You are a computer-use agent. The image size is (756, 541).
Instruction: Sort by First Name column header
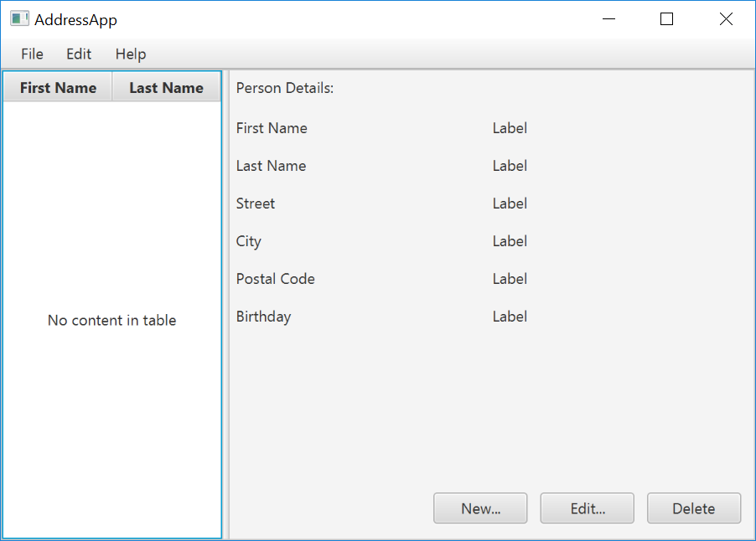point(58,88)
